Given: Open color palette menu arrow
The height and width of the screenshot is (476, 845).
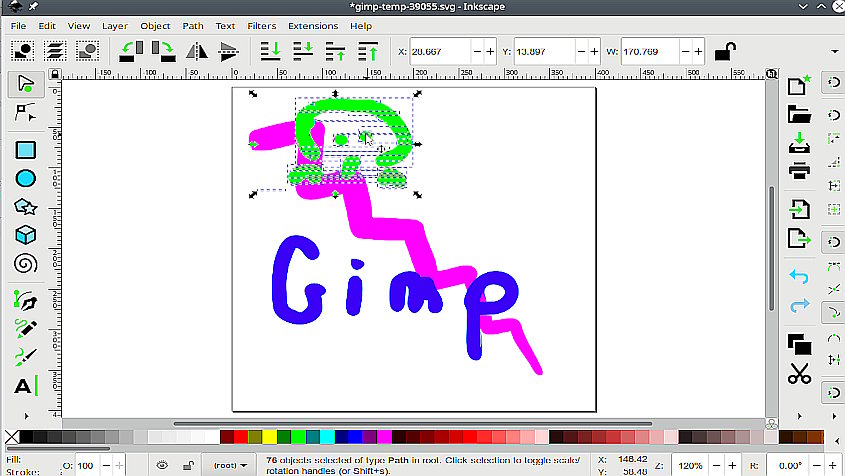Looking at the screenshot, I should [x=837, y=441].
